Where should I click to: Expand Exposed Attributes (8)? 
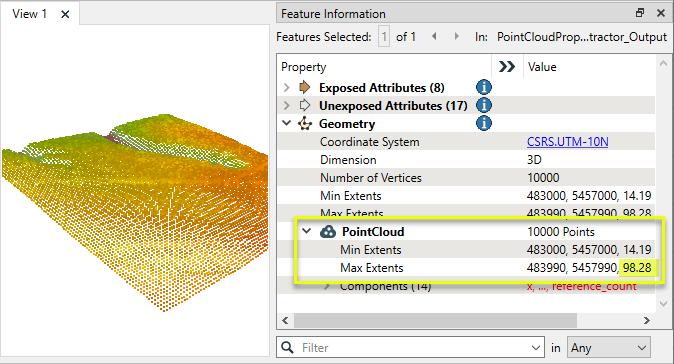[x=287, y=88]
